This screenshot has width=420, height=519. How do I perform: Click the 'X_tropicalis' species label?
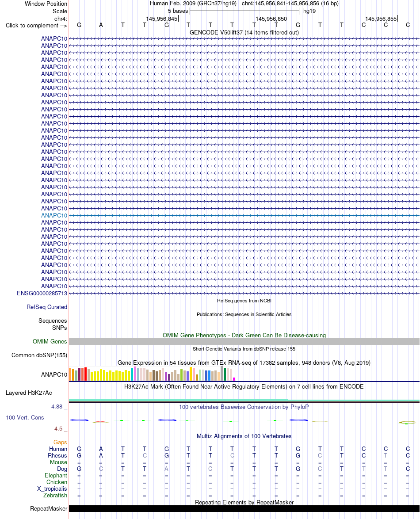tap(52, 489)
